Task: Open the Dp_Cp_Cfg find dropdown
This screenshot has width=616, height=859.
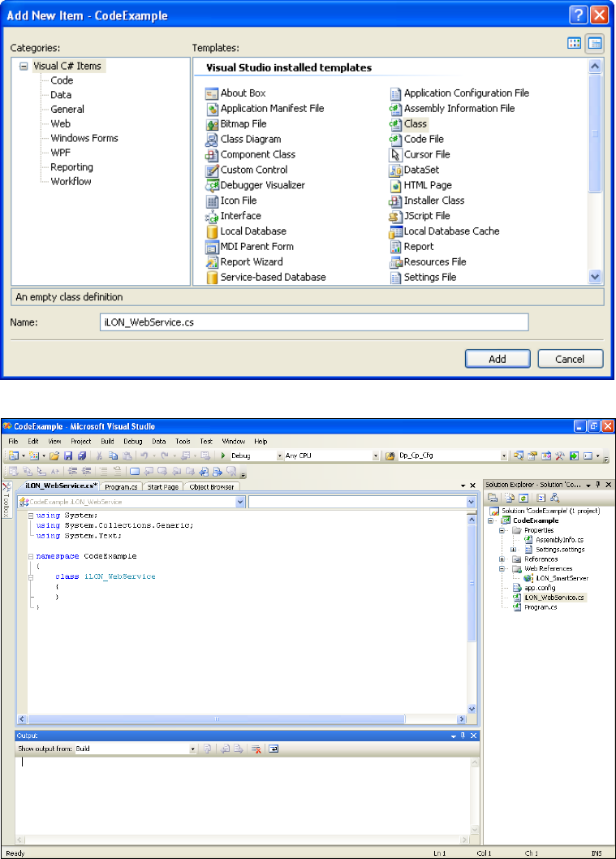Action: coord(504,455)
